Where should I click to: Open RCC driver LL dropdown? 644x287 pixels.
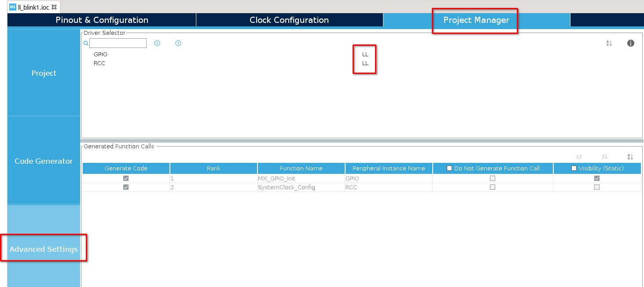coord(365,63)
